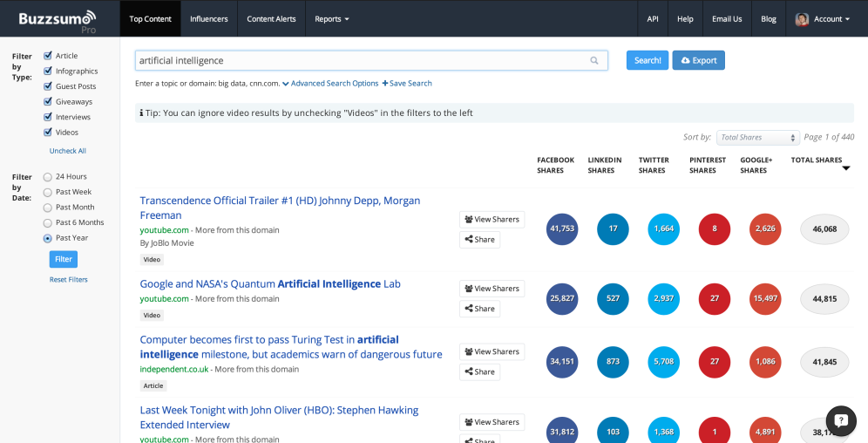Switch to the Influencers tab

click(209, 19)
